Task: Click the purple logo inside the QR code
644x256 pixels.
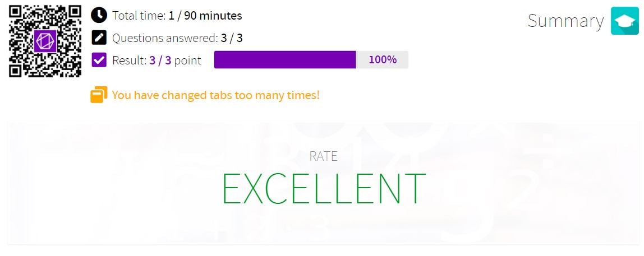Action: coord(45,41)
